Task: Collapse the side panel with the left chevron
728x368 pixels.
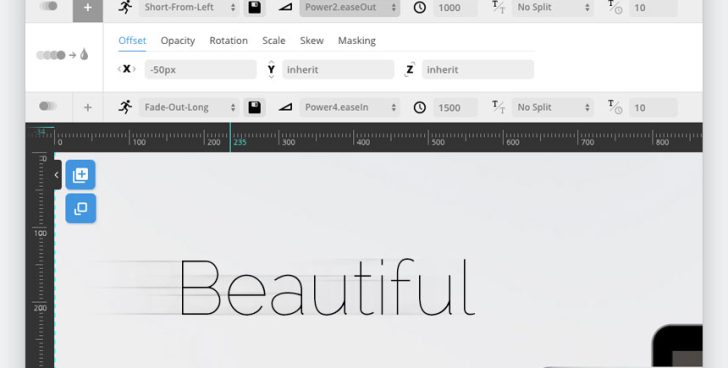Action: (56, 175)
